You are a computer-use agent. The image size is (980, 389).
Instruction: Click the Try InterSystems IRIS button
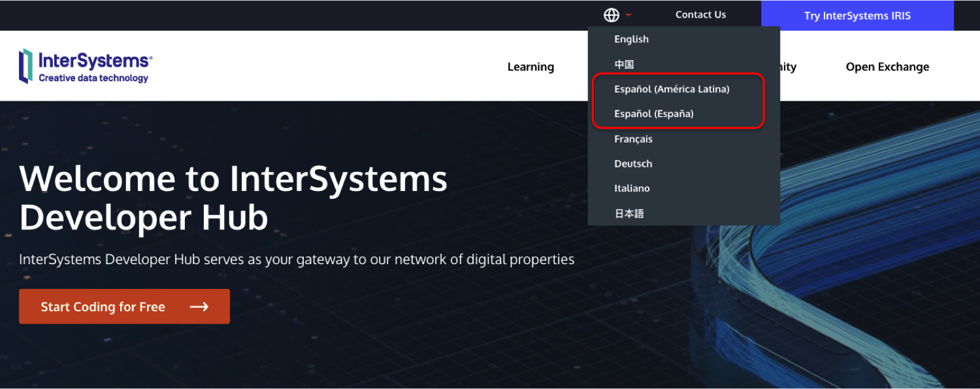[x=857, y=15]
